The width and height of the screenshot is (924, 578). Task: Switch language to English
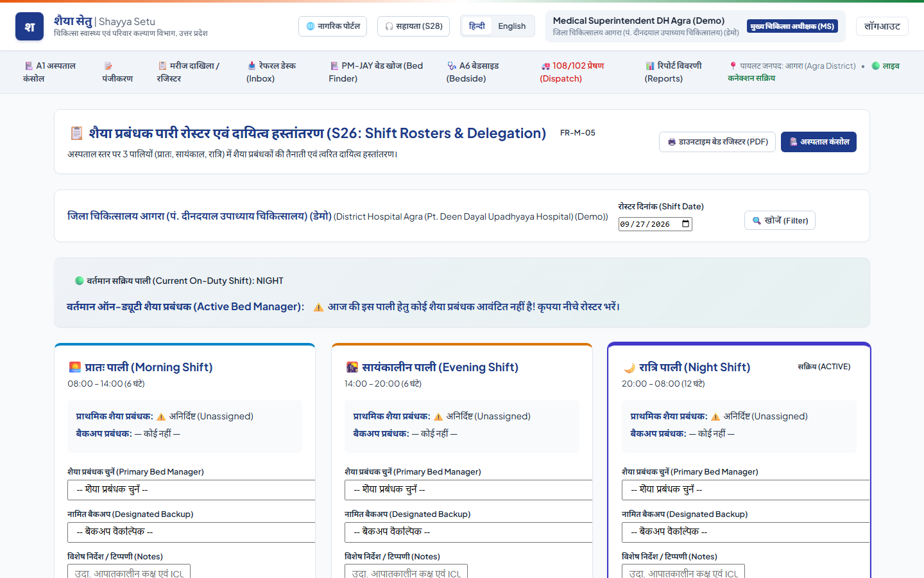pyautogui.click(x=512, y=26)
